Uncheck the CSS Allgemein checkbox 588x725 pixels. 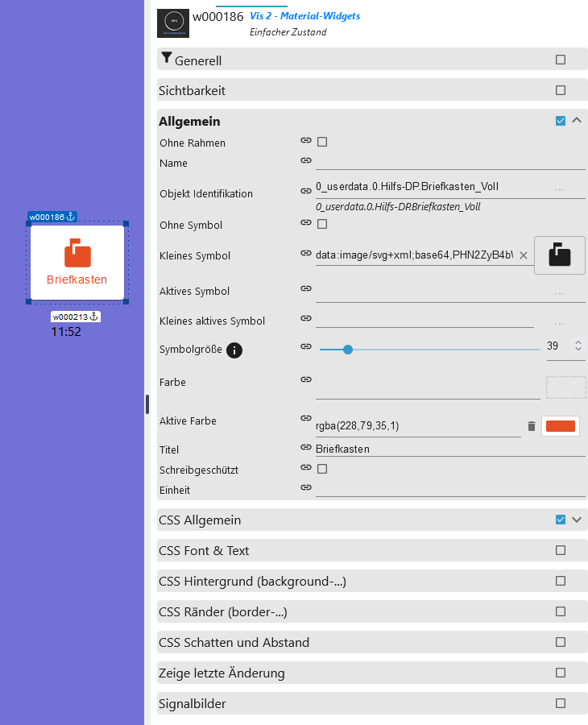pyautogui.click(x=561, y=520)
